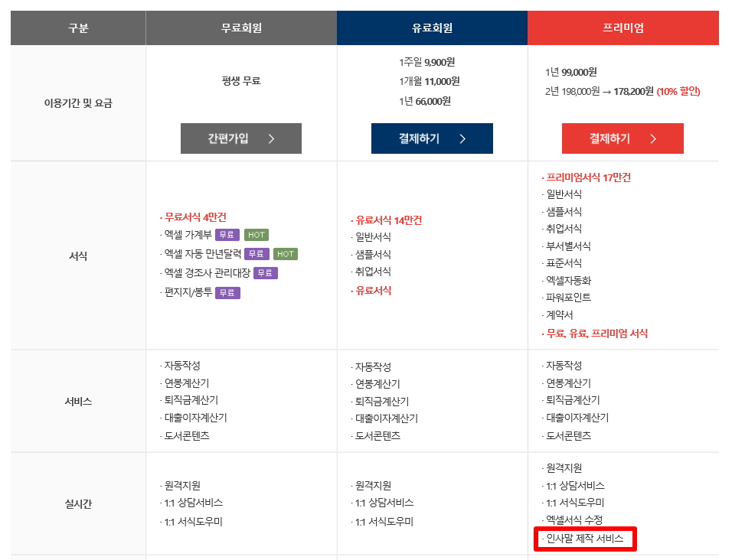
Task: Click the 무료 badge beside 엑셀 경조사 관리대장
Action: 266,273
